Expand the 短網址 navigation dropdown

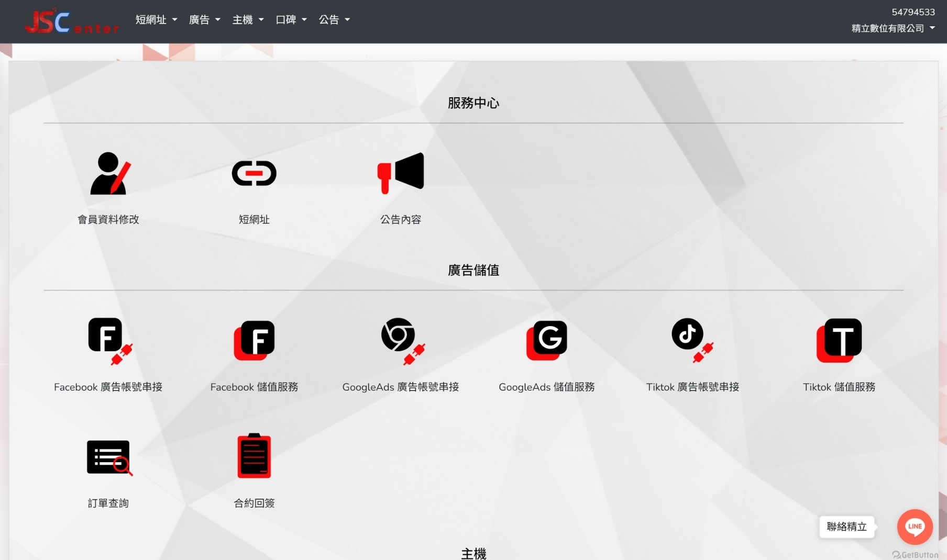pos(156,20)
